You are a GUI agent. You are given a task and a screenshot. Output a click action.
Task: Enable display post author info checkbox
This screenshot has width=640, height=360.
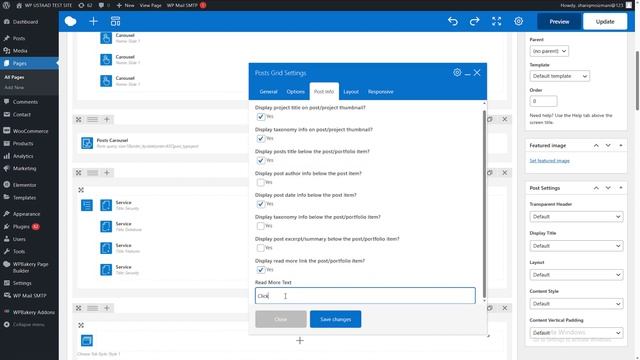260,182
